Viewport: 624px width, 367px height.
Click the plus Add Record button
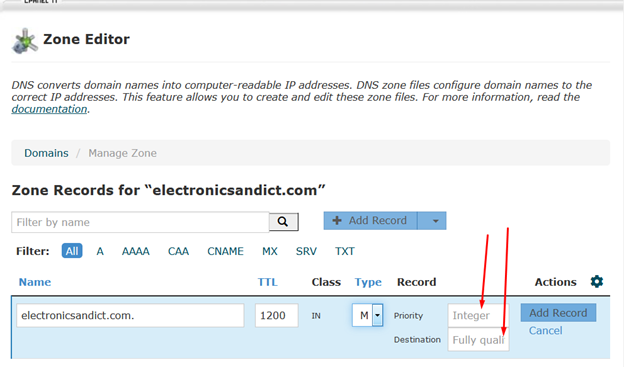370,221
